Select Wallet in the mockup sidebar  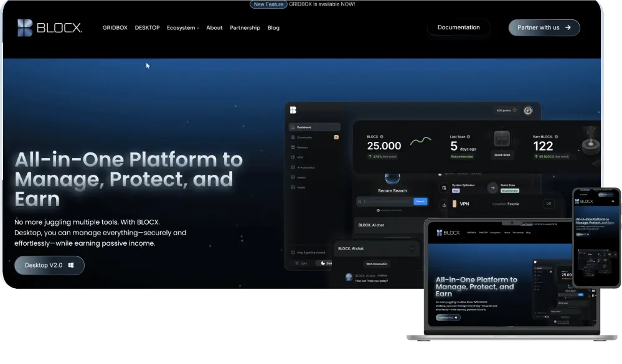pos(298,187)
